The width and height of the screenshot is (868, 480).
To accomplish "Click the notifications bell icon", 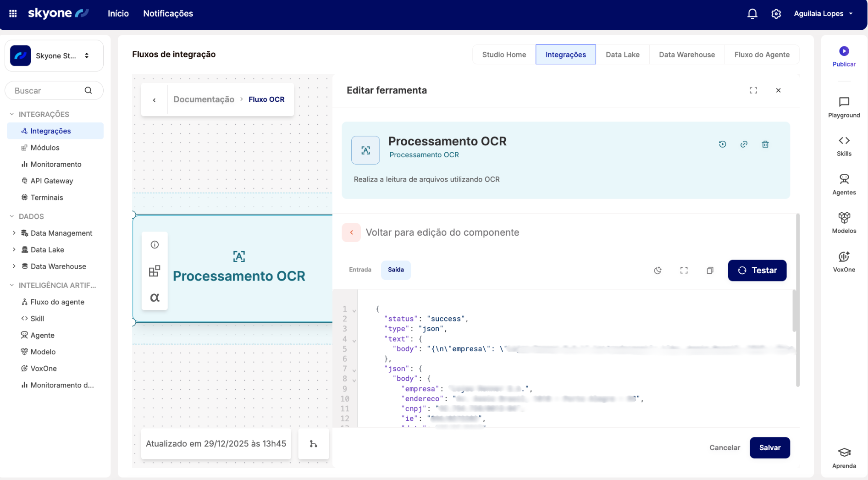I will [x=752, y=14].
